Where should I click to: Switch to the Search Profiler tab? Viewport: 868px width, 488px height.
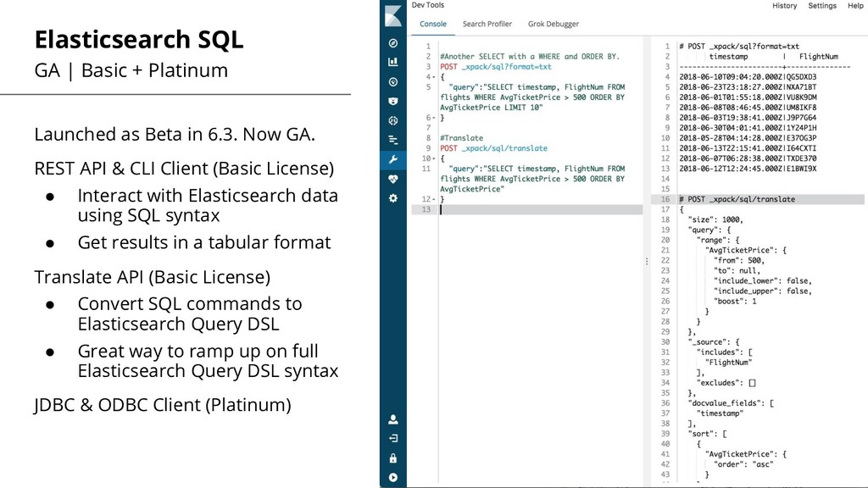[487, 24]
